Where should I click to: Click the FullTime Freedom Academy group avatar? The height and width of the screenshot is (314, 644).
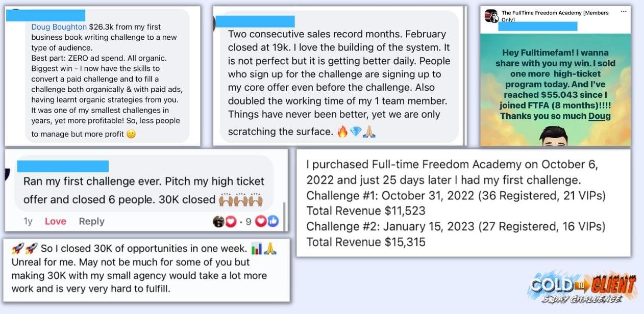click(491, 16)
